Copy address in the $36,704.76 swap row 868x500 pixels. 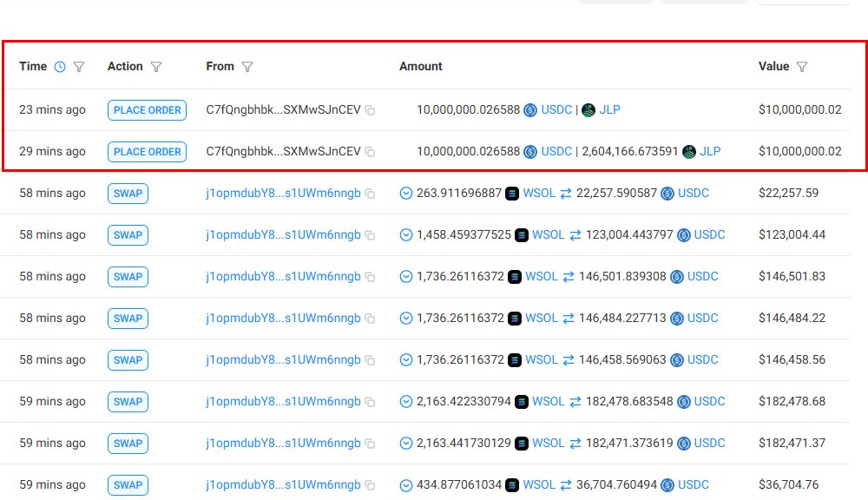coord(371,485)
